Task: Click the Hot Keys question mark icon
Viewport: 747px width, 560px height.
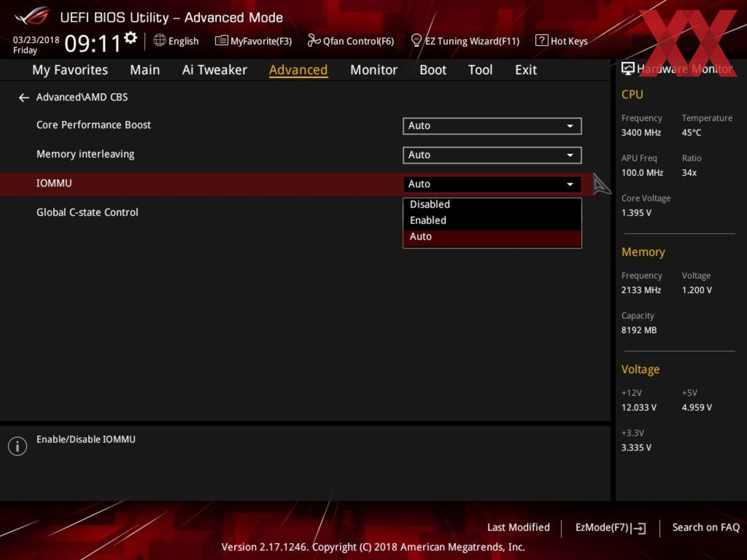Action: coord(542,40)
